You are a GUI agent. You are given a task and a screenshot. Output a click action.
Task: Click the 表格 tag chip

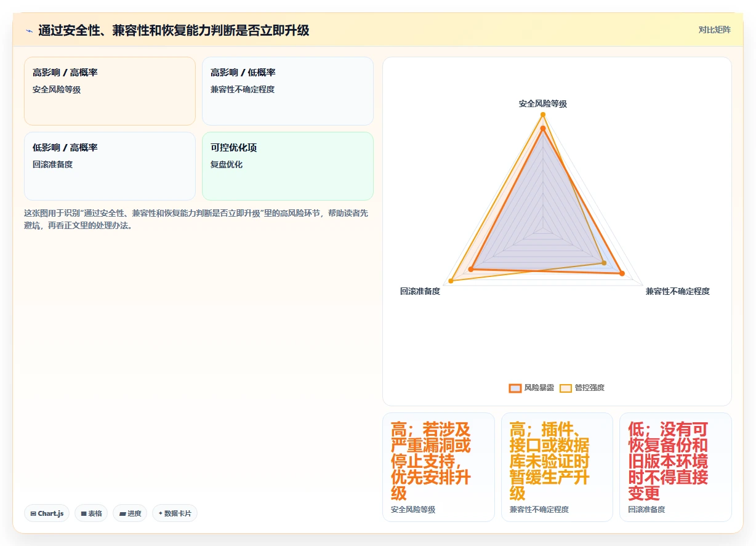[x=91, y=513]
